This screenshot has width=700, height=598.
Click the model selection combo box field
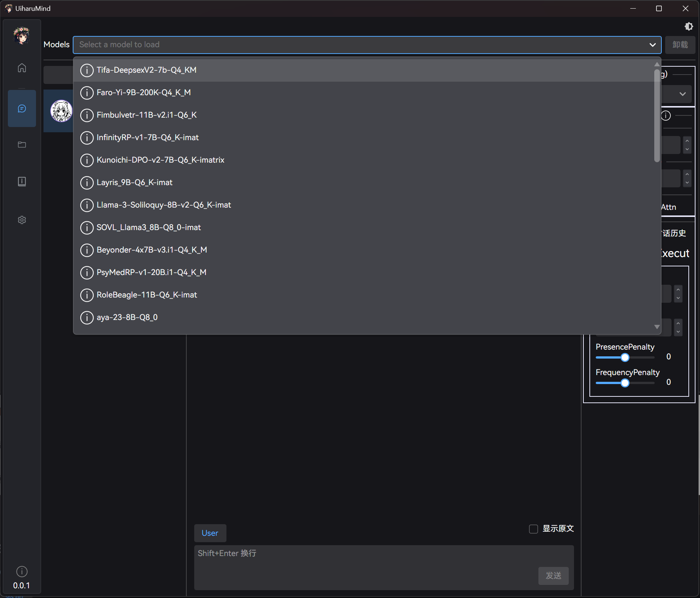(x=360, y=45)
